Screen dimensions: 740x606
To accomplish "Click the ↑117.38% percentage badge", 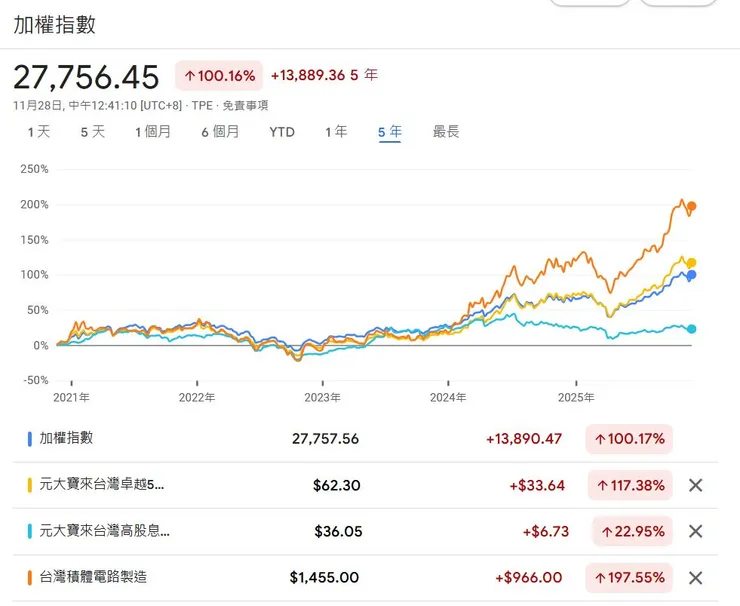I will tap(630, 485).
